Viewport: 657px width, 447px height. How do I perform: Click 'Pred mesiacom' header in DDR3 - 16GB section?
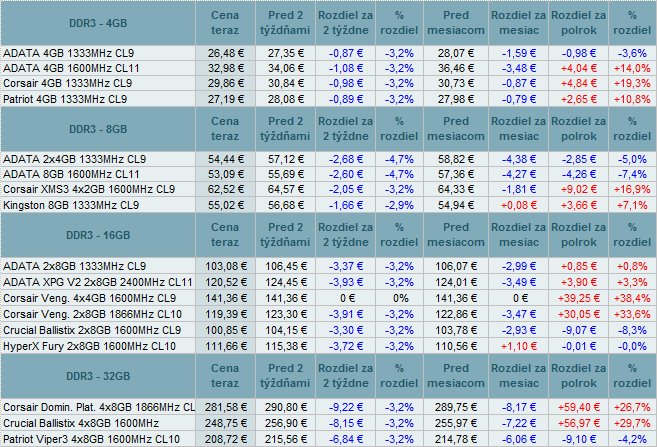tap(456, 235)
